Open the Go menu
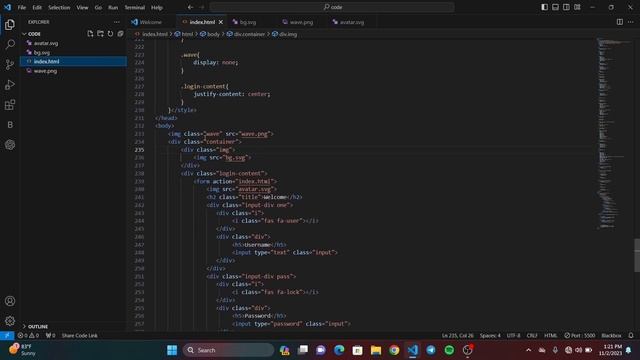Screen dimensions: 640x360 click(x=98, y=7)
